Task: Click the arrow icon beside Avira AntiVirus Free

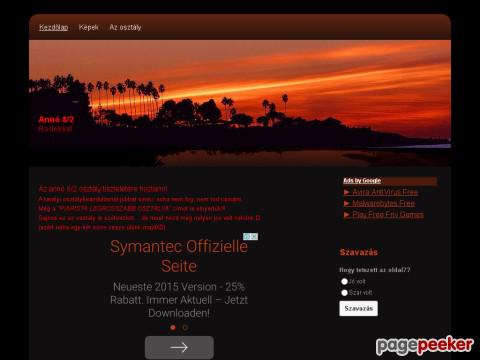Action: coord(347,192)
